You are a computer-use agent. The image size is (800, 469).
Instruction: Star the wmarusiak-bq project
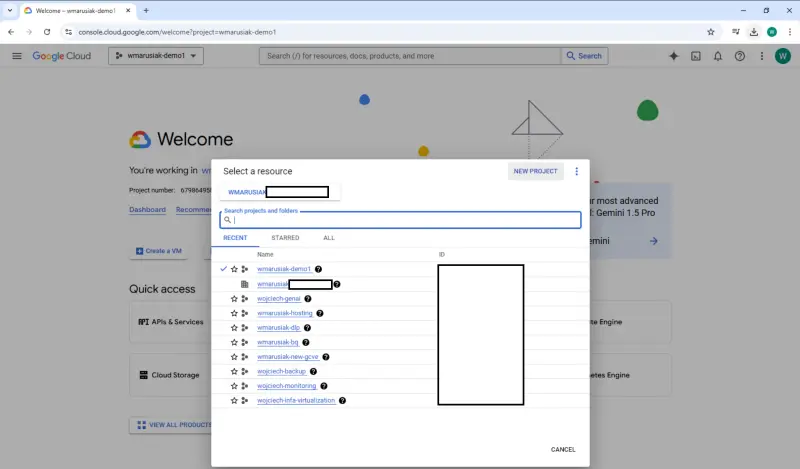click(x=234, y=342)
